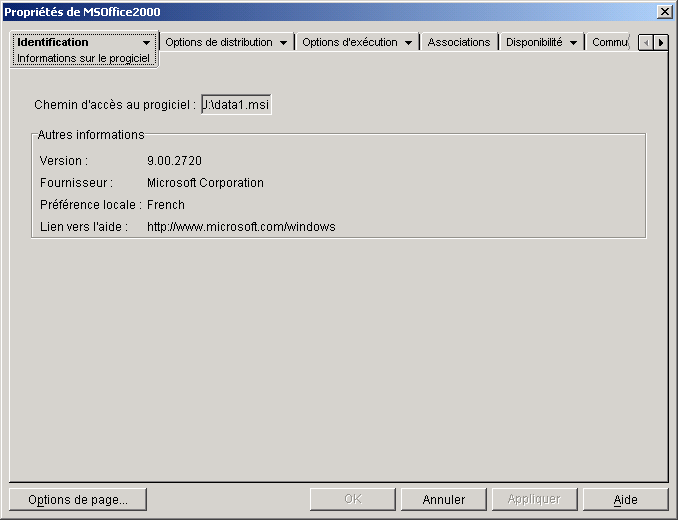Open help with the Aide button
This screenshot has width=678, height=520.
click(626, 499)
